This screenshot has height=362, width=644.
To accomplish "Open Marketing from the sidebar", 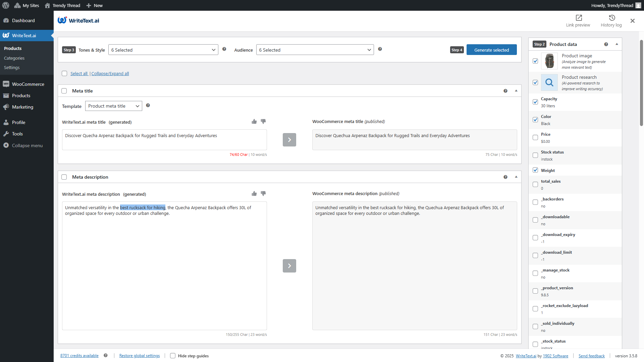I will pyautogui.click(x=22, y=107).
